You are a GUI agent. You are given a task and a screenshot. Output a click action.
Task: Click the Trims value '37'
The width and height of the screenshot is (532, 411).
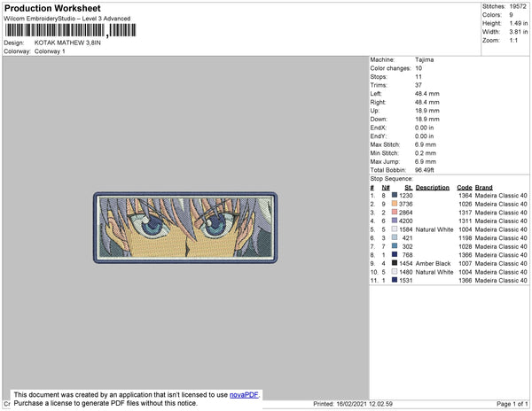(419, 85)
